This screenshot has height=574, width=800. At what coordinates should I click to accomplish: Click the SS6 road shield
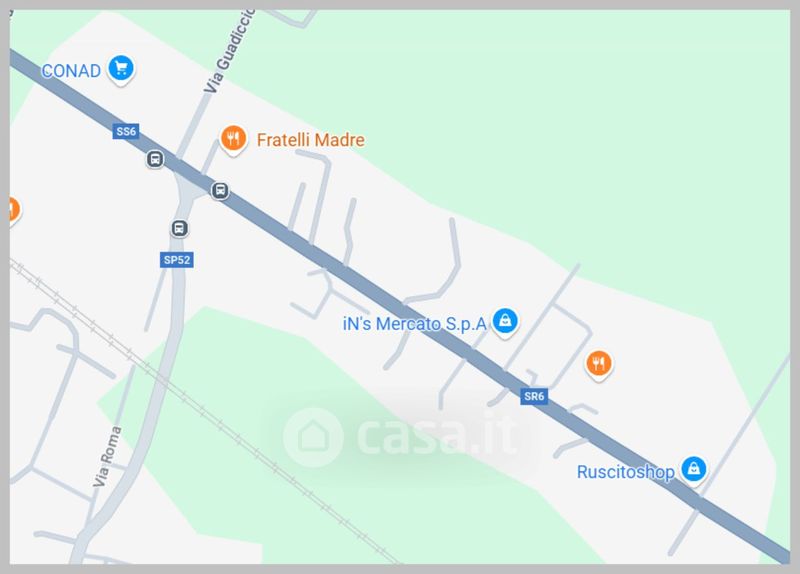tap(126, 131)
